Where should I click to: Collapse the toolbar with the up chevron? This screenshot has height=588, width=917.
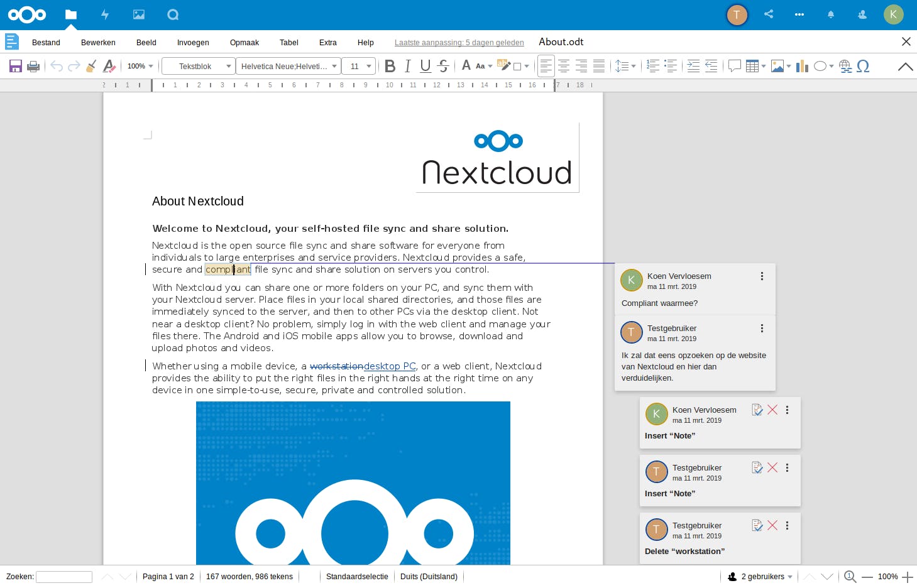[906, 66]
